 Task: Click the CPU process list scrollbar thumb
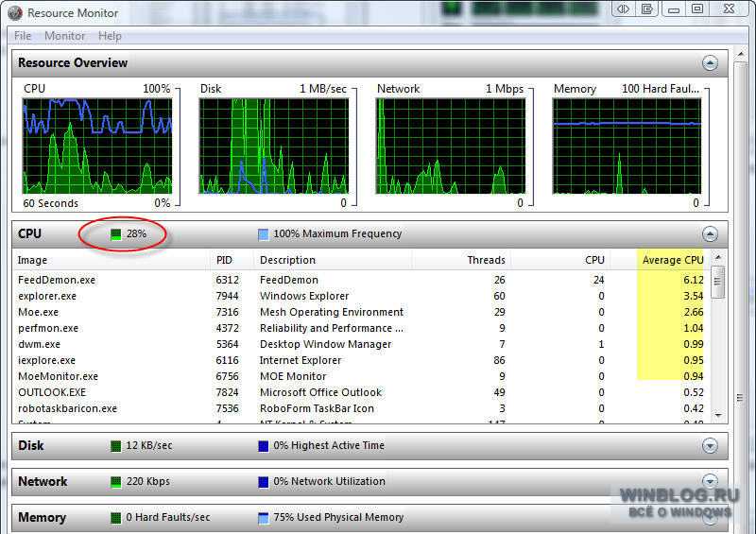pyautogui.click(x=718, y=282)
